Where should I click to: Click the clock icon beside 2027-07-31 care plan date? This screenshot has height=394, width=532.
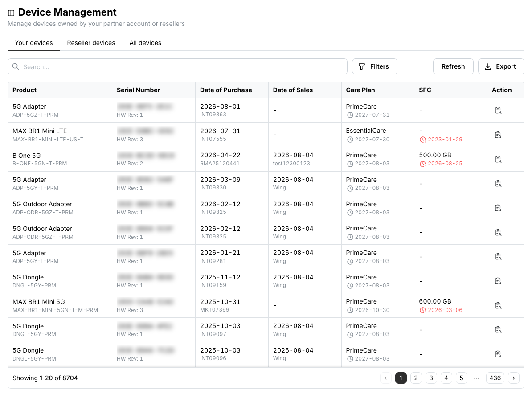pos(350,115)
